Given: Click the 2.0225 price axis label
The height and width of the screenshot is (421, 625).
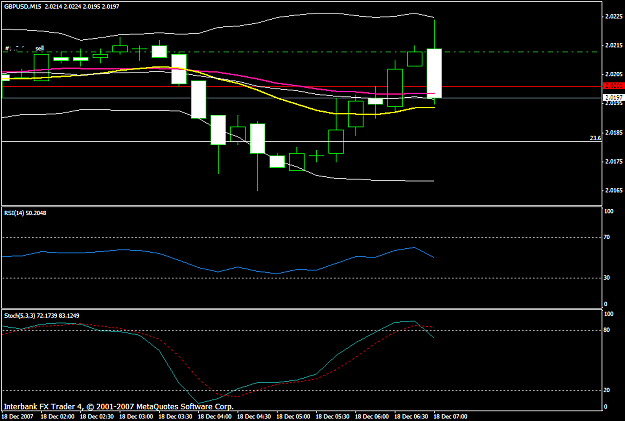Looking at the screenshot, I should [x=613, y=17].
